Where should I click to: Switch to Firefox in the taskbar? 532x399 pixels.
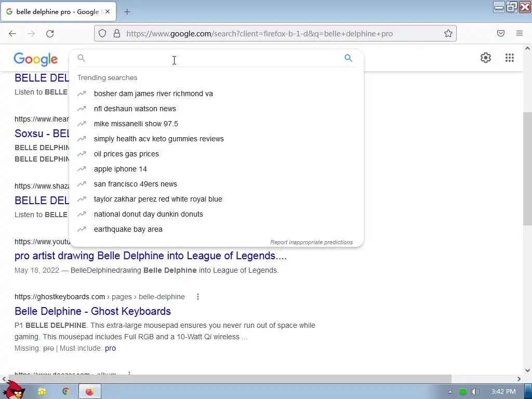tap(89, 392)
